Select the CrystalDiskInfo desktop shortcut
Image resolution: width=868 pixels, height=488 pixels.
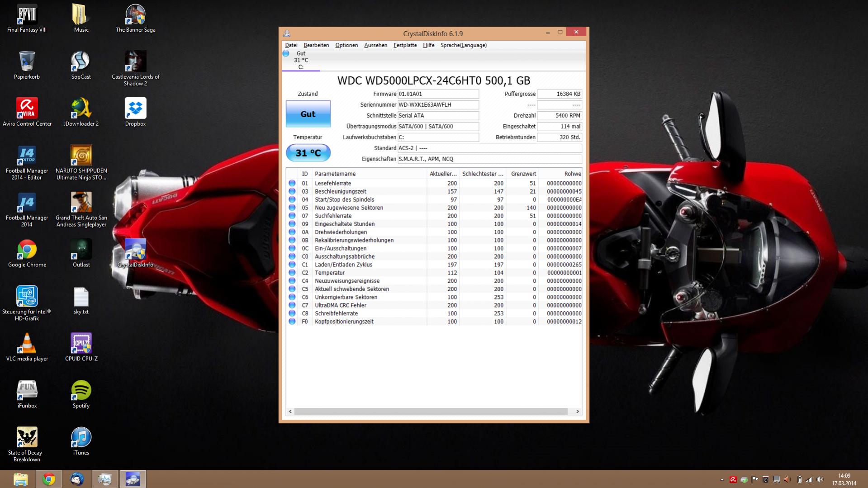pos(135,253)
